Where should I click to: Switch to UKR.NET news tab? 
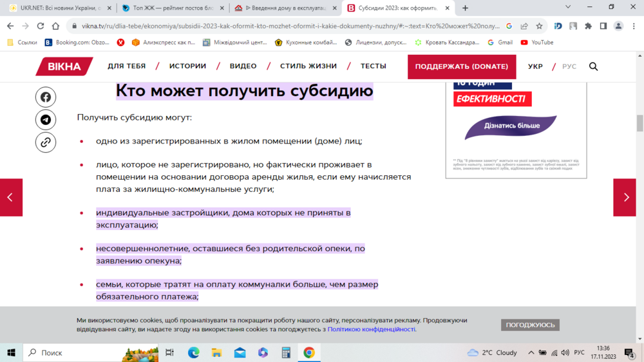tap(61, 8)
